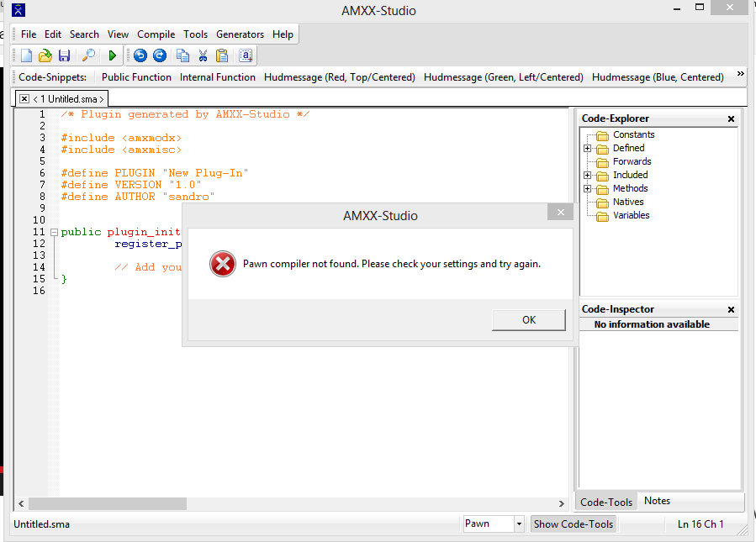The width and height of the screenshot is (756, 542).
Task: Open the View menu
Action: (118, 34)
